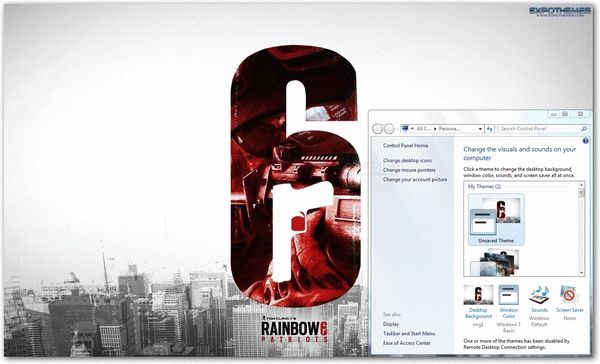Click the All Control Panel breadcrumb segment
Screen dimensions: 600x364
[424, 129]
